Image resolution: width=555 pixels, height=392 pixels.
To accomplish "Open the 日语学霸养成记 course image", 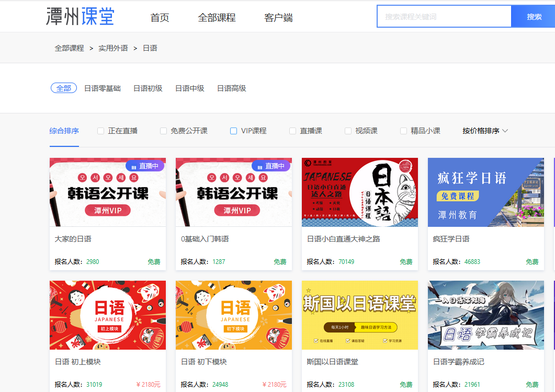I will click(x=485, y=315).
